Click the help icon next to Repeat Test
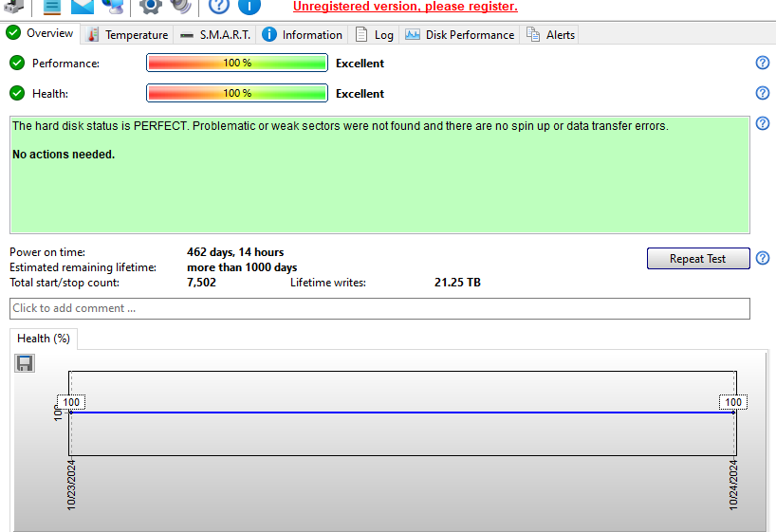The image size is (776, 532). 763,258
